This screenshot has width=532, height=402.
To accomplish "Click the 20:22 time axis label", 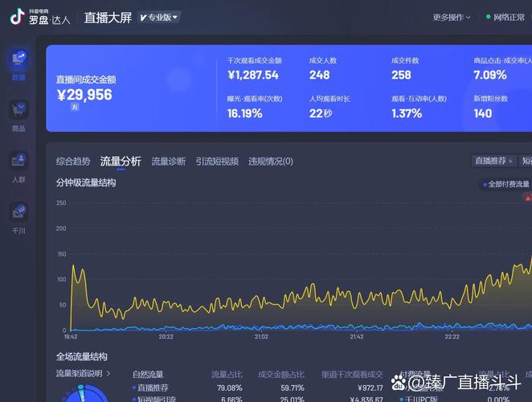I will [166, 337].
